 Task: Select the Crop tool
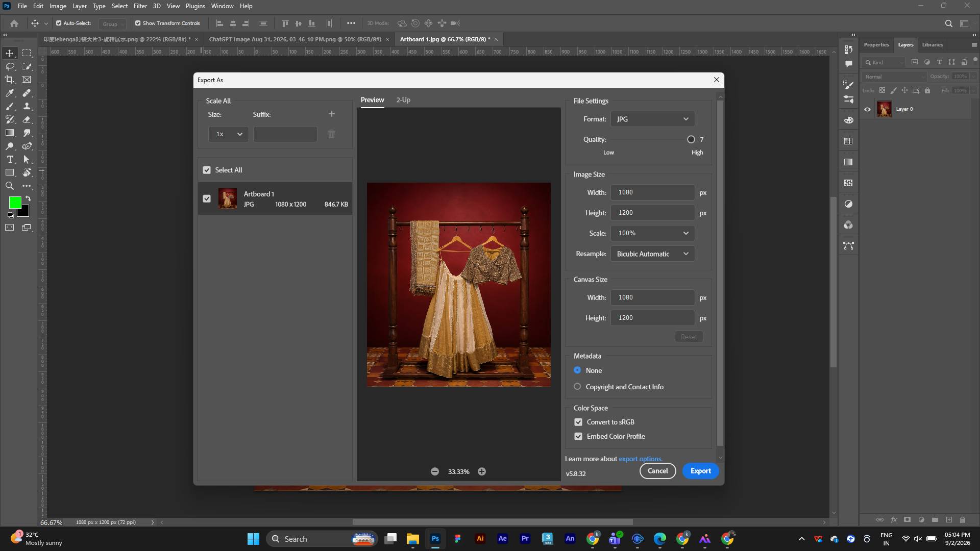(x=10, y=80)
